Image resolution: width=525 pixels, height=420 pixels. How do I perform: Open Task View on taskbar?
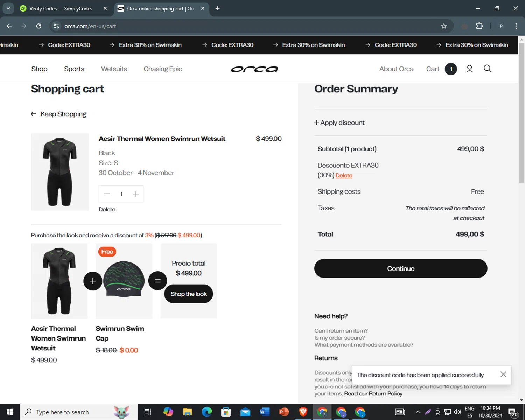click(x=148, y=412)
